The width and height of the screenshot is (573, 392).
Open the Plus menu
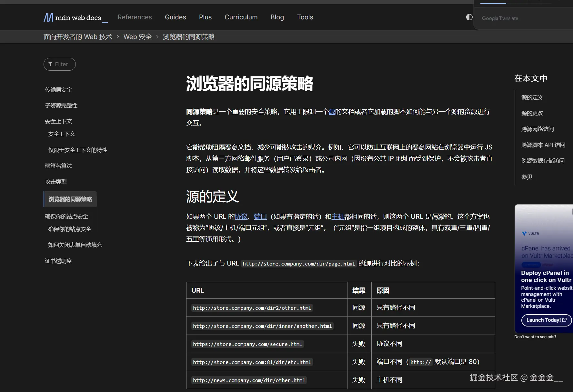pyautogui.click(x=205, y=17)
